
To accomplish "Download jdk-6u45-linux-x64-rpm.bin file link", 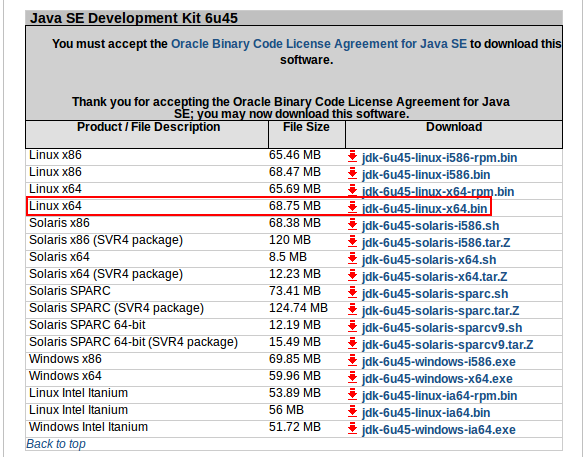I will 438,192.
